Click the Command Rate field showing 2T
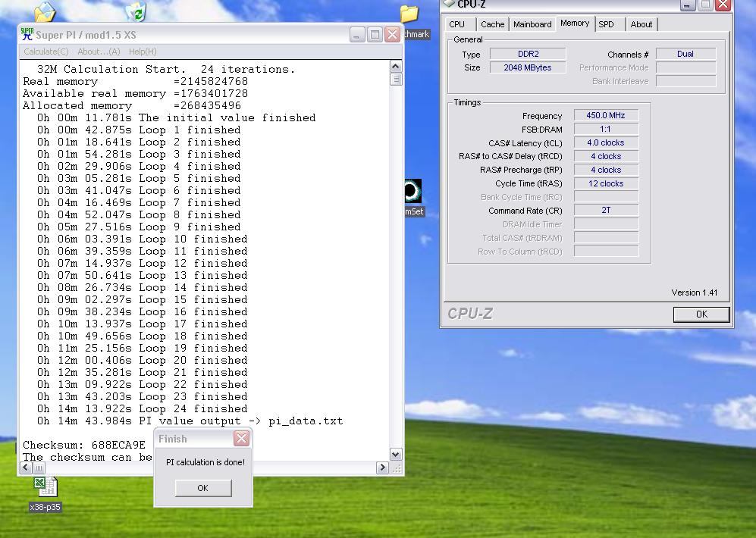 [x=606, y=210]
